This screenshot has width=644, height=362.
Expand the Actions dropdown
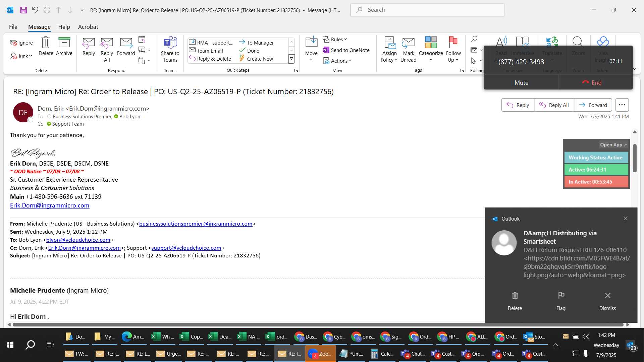tap(337, 61)
